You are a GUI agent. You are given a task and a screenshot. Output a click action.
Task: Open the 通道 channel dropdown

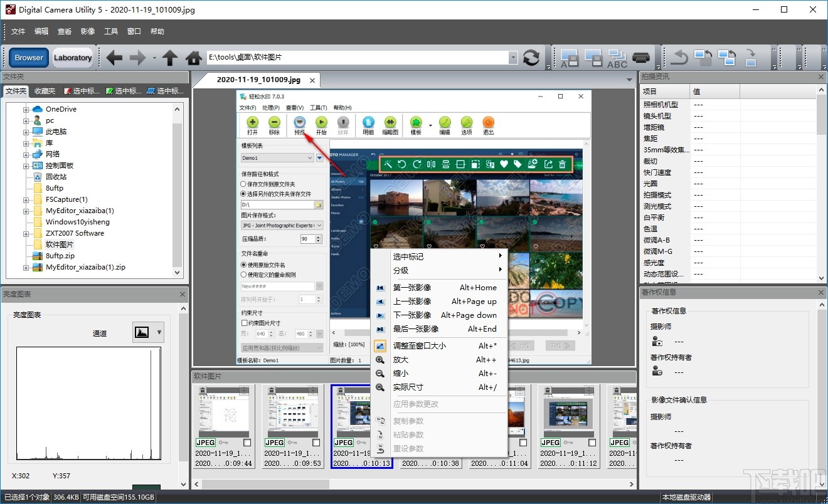pyautogui.click(x=149, y=333)
